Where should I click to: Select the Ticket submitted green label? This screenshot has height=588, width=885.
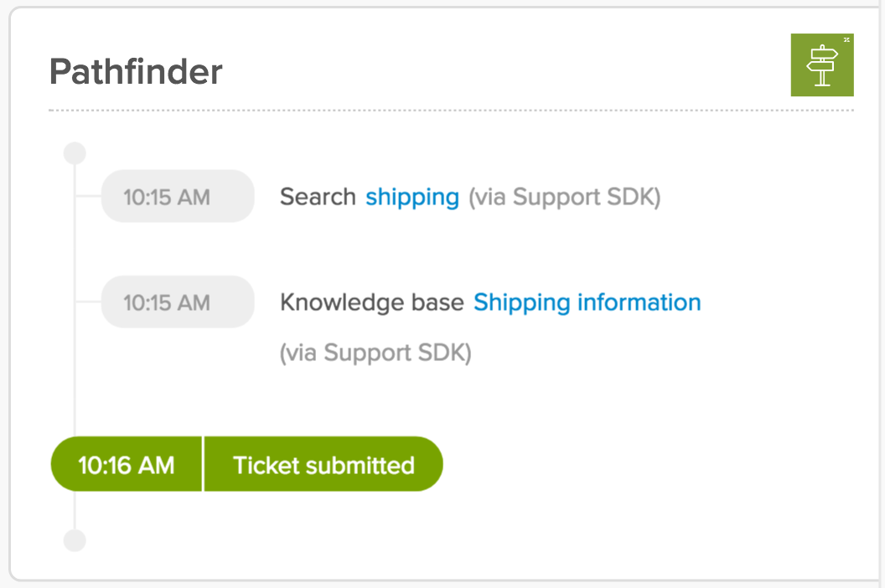pyautogui.click(x=323, y=464)
